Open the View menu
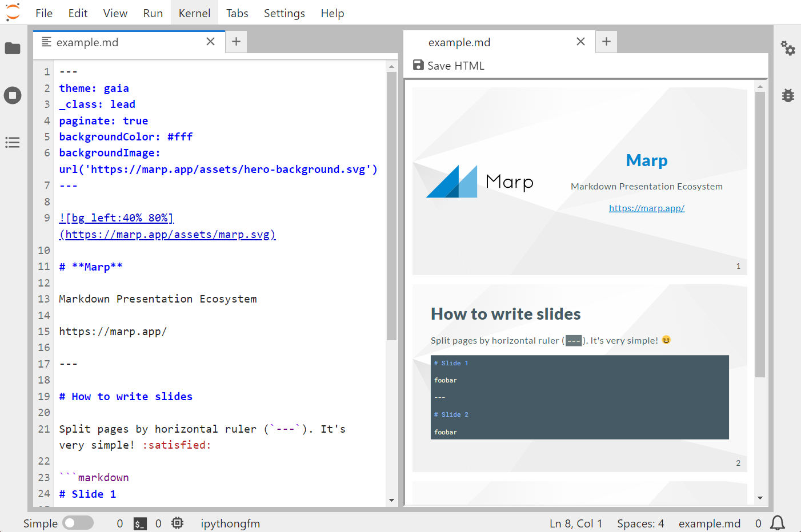The width and height of the screenshot is (801, 532). coord(115,13)
